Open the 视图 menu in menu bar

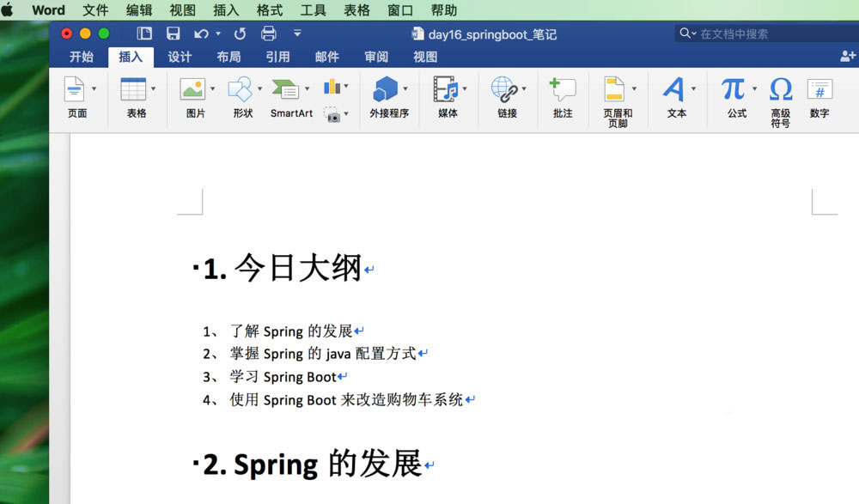(x=182, y=9)
